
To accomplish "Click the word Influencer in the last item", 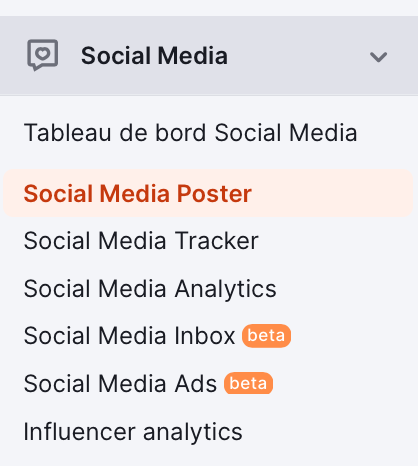I will coord(80,431).
